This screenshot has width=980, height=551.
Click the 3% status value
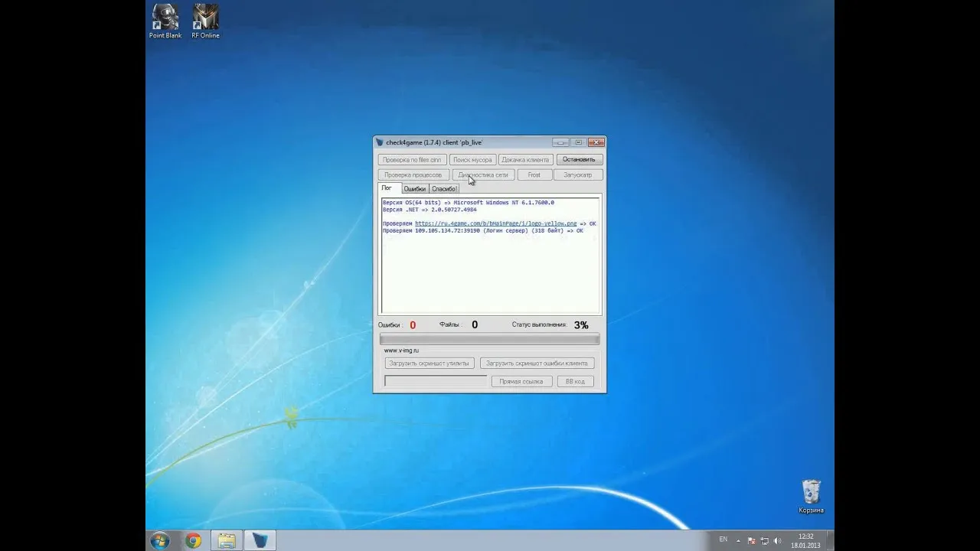[x=581, y=325]
